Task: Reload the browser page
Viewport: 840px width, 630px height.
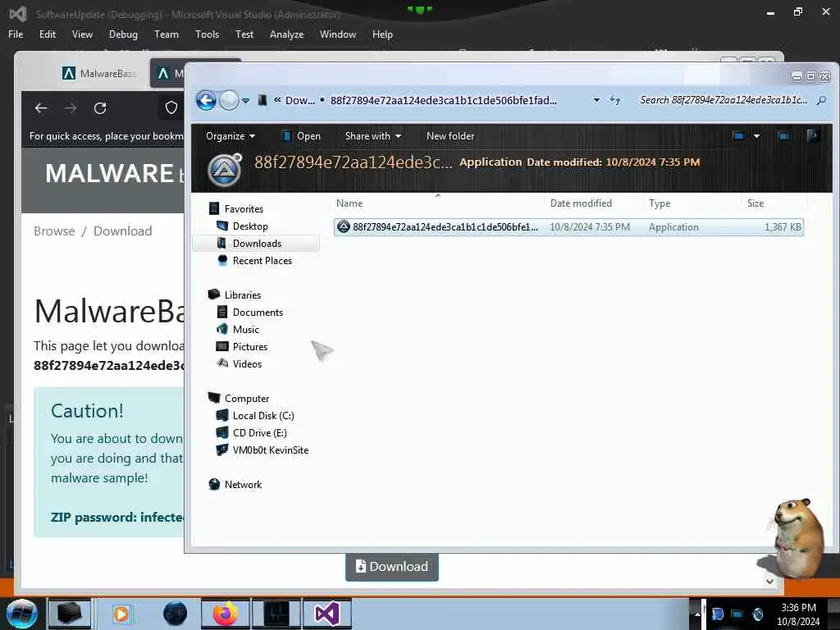Action: [x=100, y=108]
